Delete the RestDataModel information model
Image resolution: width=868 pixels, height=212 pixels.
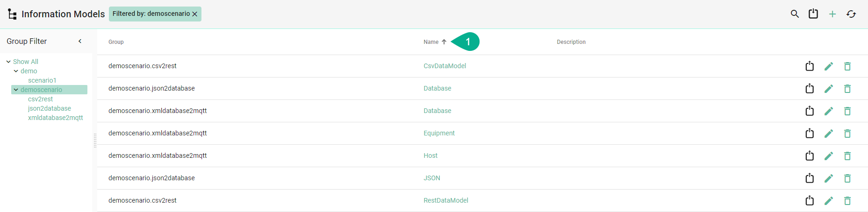tap(847, 201)
